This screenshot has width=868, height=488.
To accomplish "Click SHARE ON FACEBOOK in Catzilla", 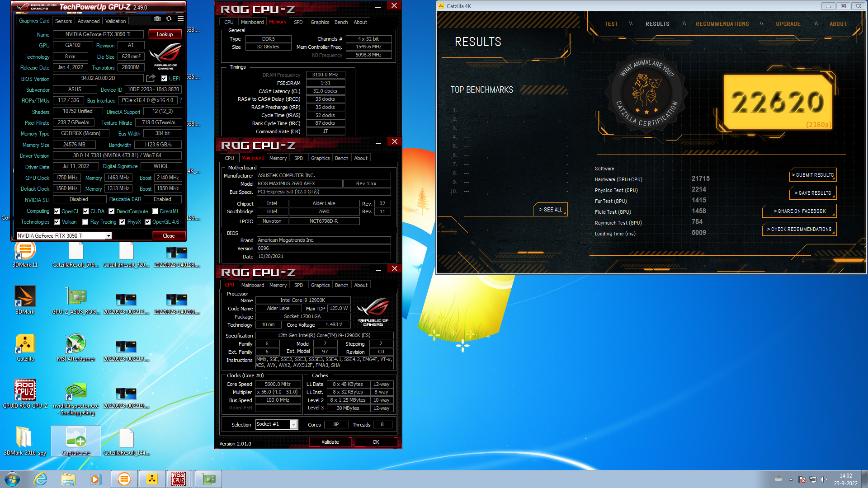I will tap(799, 211).
